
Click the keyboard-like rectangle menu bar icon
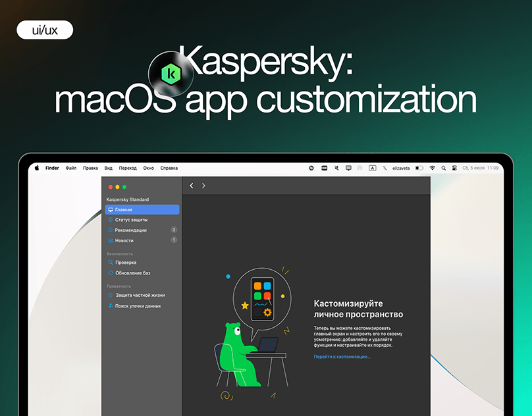(325, 168)
